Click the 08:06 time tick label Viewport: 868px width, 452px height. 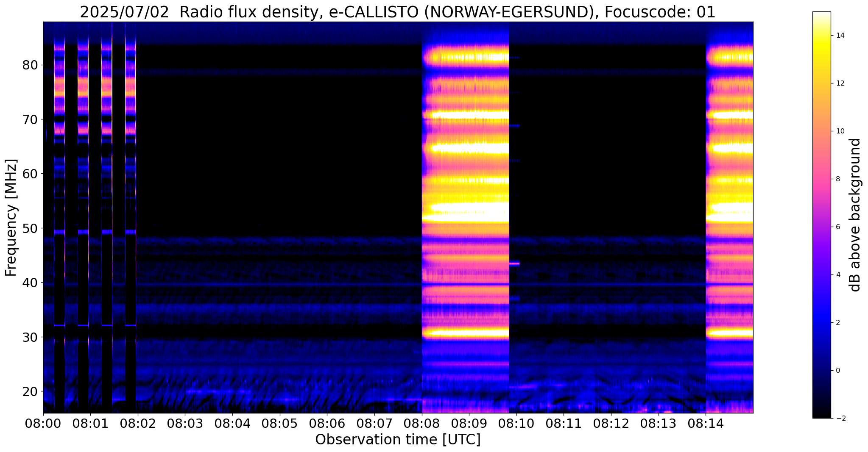click(x=327, y=423)
